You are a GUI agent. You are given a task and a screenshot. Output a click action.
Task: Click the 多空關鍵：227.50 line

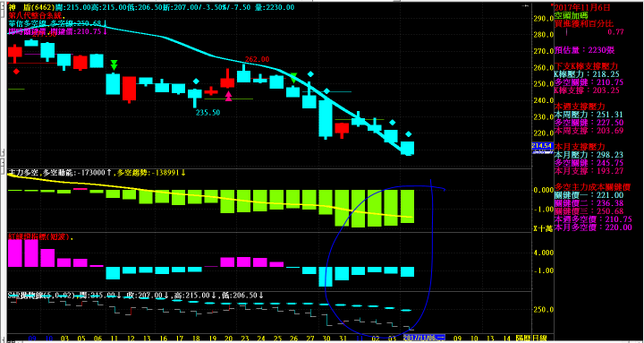pyautogui.click(x=589, y=123)
